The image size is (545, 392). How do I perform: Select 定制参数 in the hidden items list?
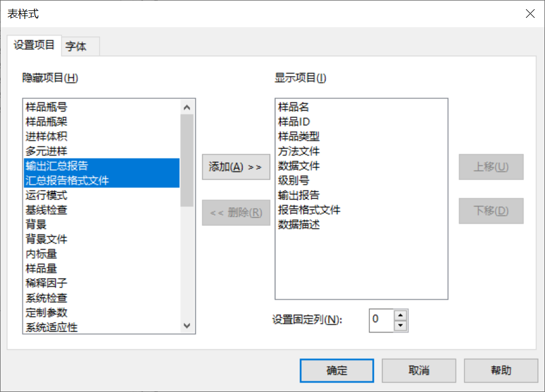[102, 313]
